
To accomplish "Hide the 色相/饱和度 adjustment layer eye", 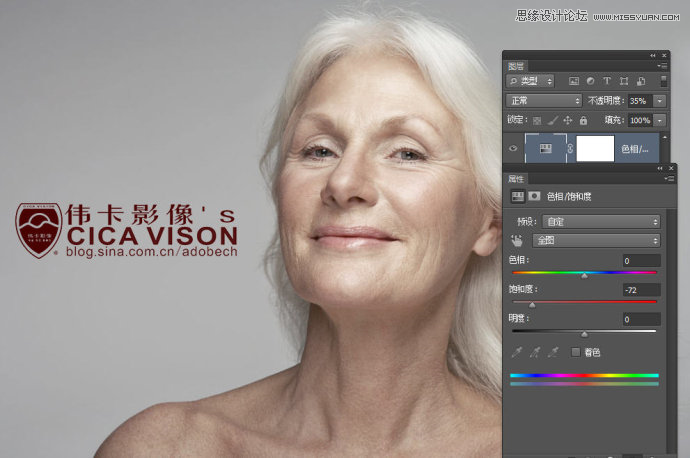I will point(513,148).
